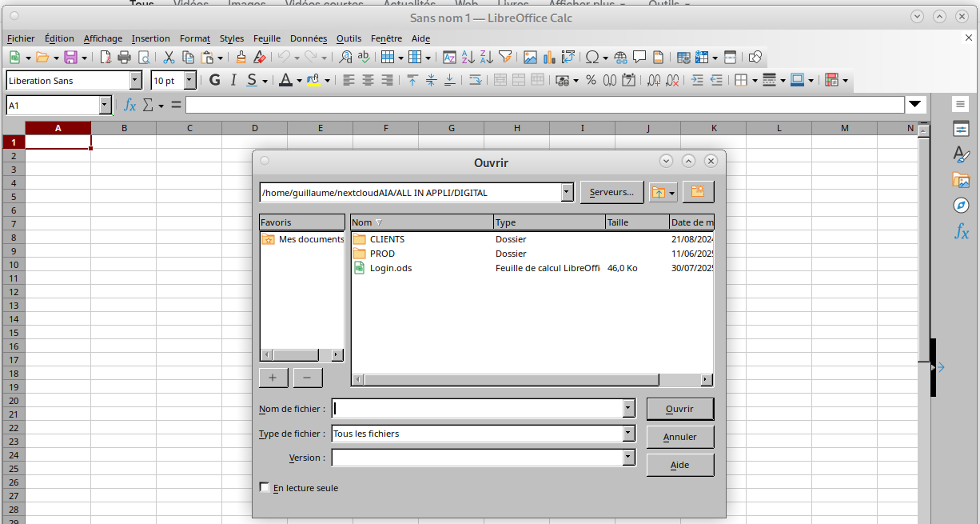Screen dimensions: 980x524
Task: Expand the formula bar with the arrow
Action: click(x=916, y=105)
